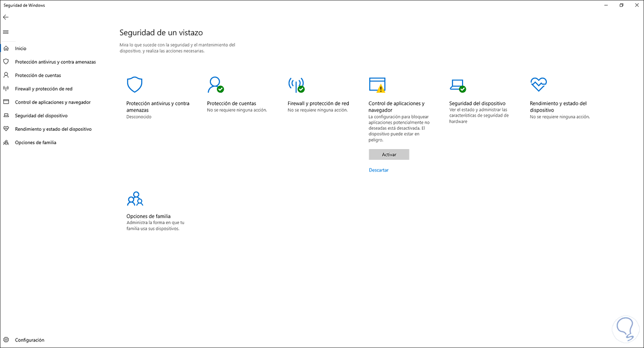
Task: Select Seguridad del dispositivo in sidebar
Action: (x=41, y=116)
